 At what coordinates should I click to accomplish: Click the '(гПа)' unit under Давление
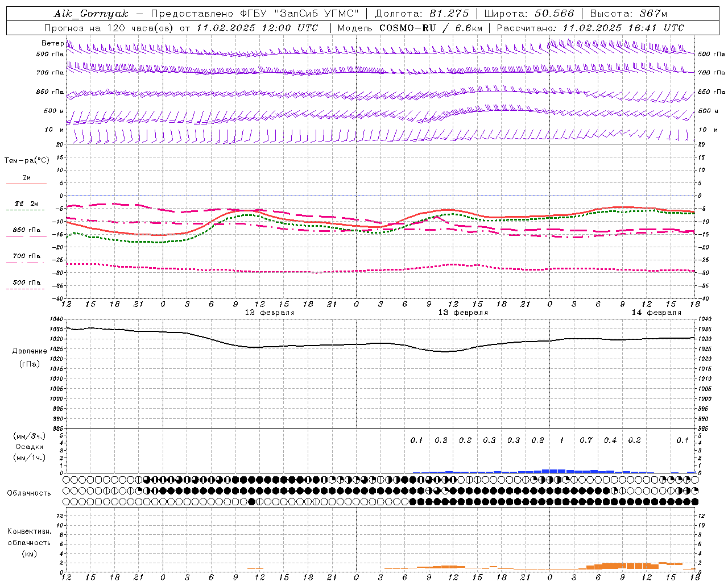click(30, 364)
